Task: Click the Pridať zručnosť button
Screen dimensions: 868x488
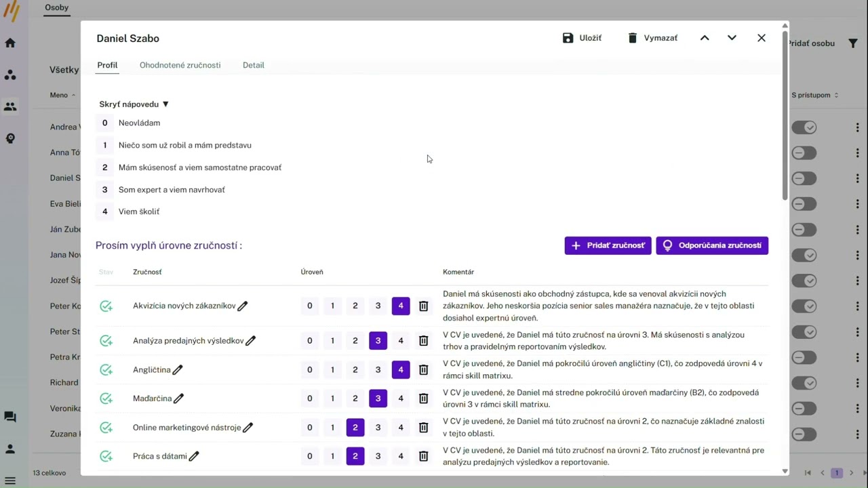Action: pos(608,245)
